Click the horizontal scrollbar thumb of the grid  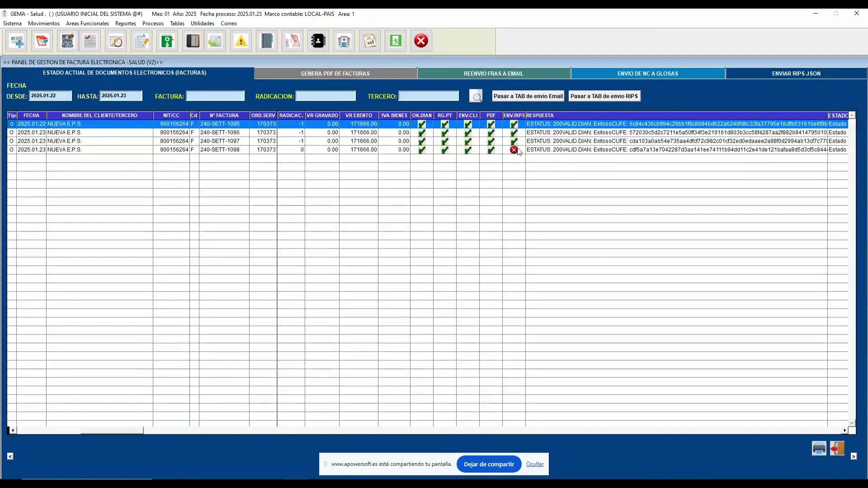tap(112, 430)
